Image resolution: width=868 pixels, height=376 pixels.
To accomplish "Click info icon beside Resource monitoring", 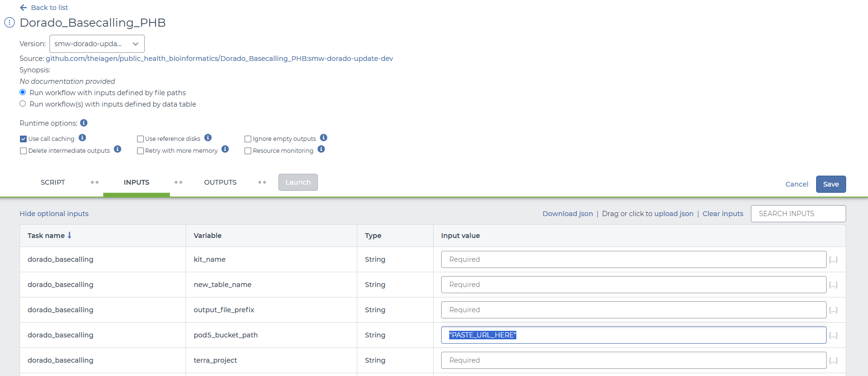I will click(x=321, y=149).
